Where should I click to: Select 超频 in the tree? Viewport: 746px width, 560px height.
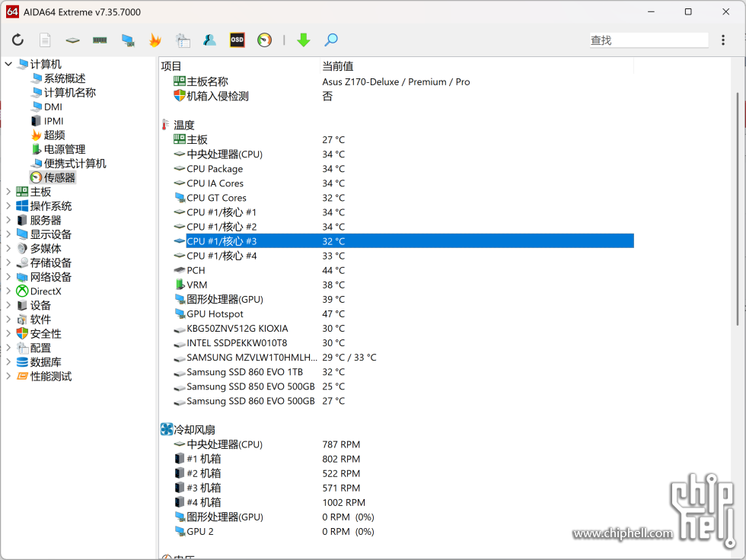click(48, 135)
